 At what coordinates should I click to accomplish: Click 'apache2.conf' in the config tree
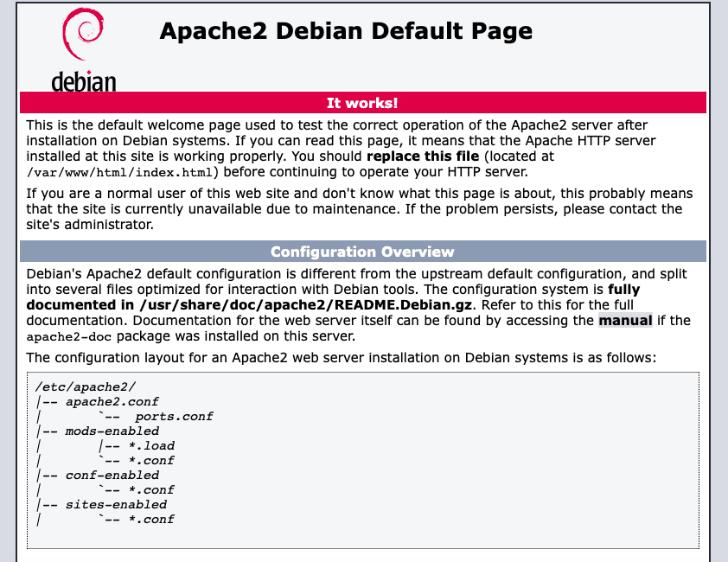(112, 402)
